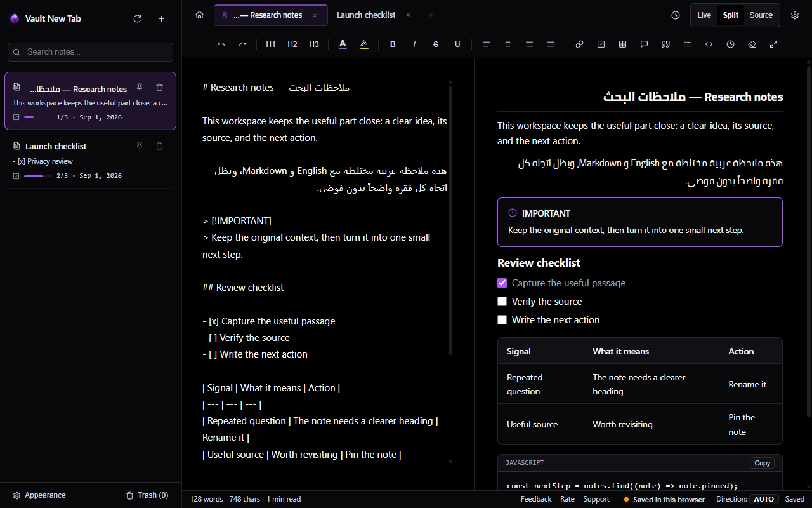Insert timestamp with clock toolbar icon

tap(730, 44)
